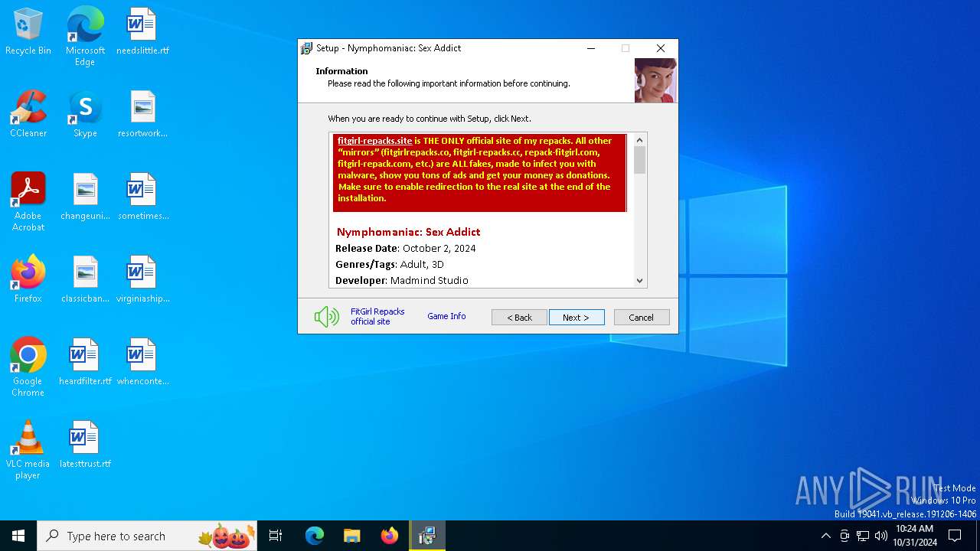Click the Setup window title bar icon

(x=307, y=48)
